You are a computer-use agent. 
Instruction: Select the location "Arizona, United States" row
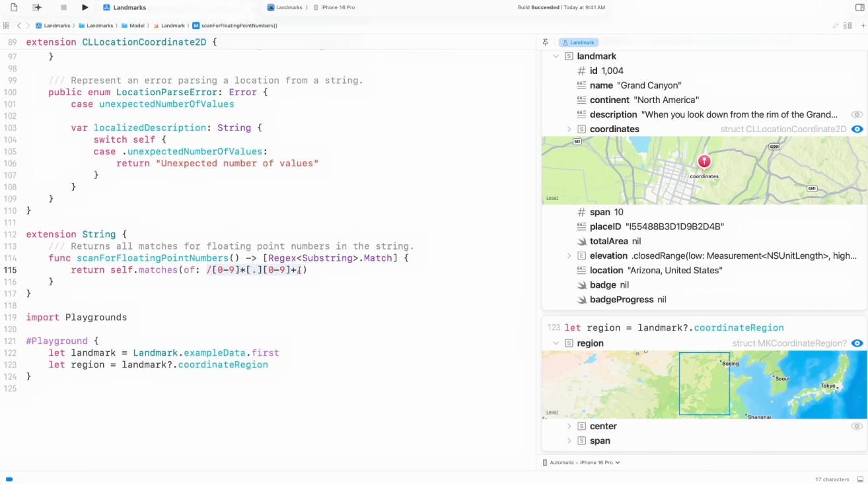[704, 271]
